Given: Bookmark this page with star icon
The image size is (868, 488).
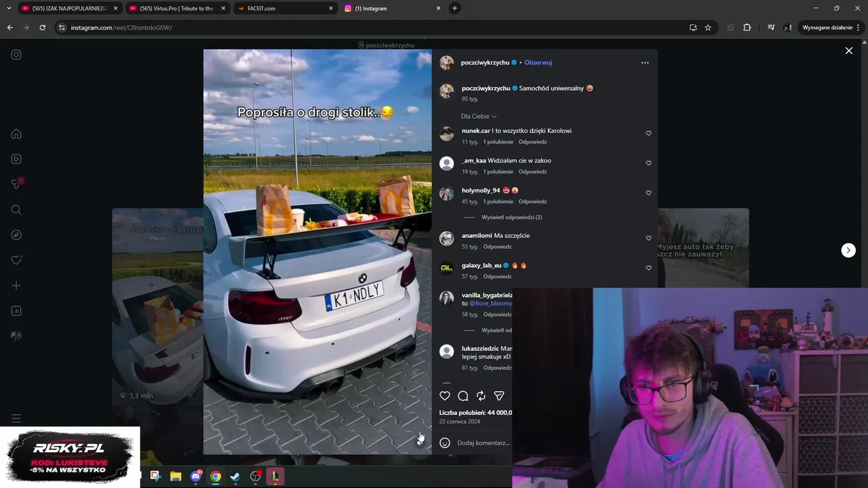Looking at the screenshot, I should (708, 28).
